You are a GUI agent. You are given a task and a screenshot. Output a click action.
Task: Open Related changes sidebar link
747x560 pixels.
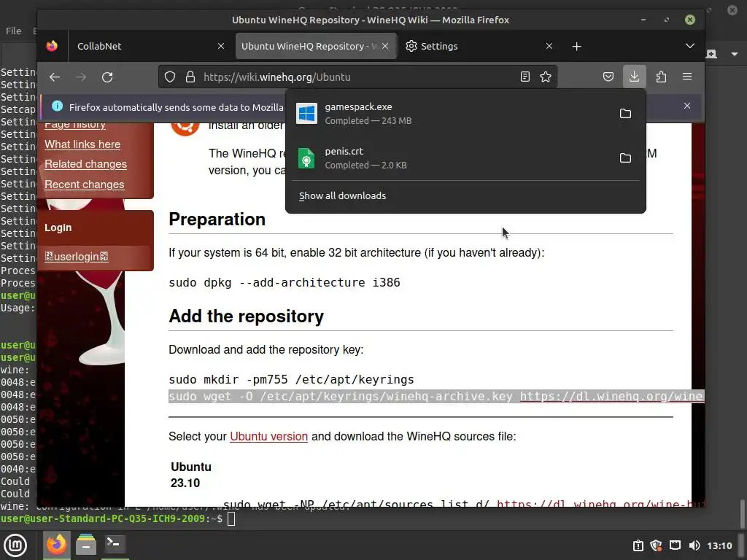[86, 164]
